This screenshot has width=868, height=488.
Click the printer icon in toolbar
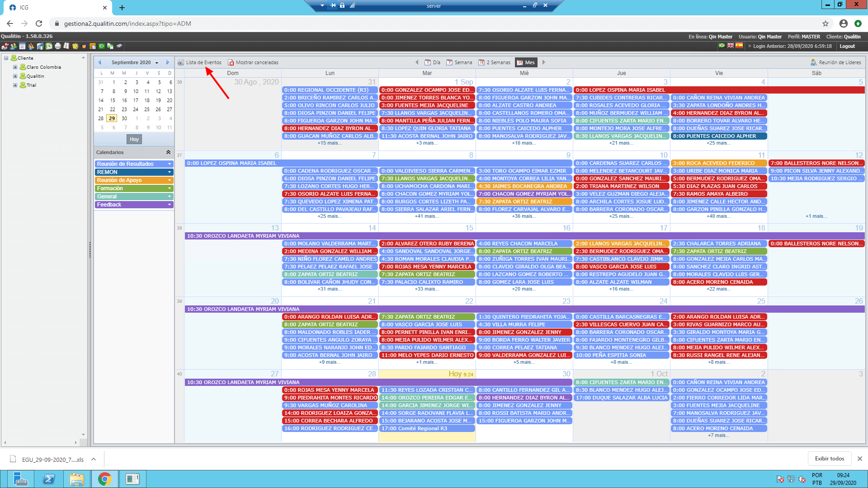coord(58,46)
